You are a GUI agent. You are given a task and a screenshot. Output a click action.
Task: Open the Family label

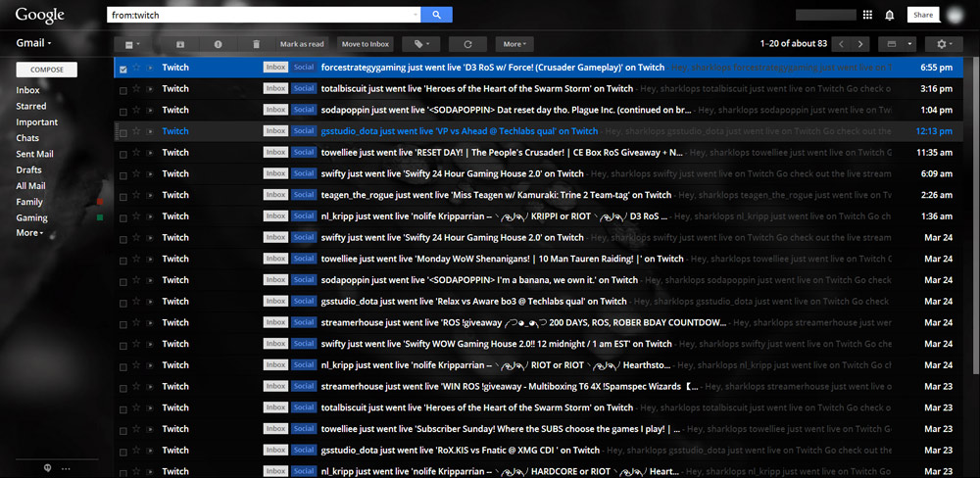[29, 202]
